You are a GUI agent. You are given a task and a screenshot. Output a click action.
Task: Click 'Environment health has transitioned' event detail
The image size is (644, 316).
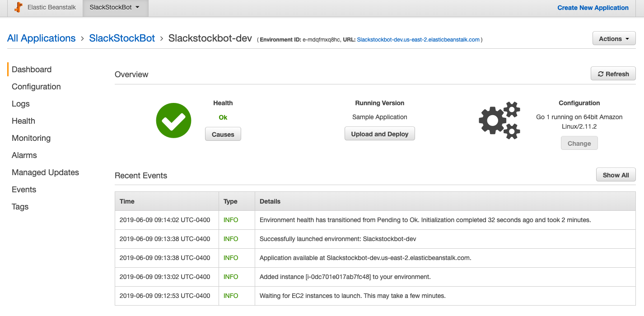click(425, 220)
